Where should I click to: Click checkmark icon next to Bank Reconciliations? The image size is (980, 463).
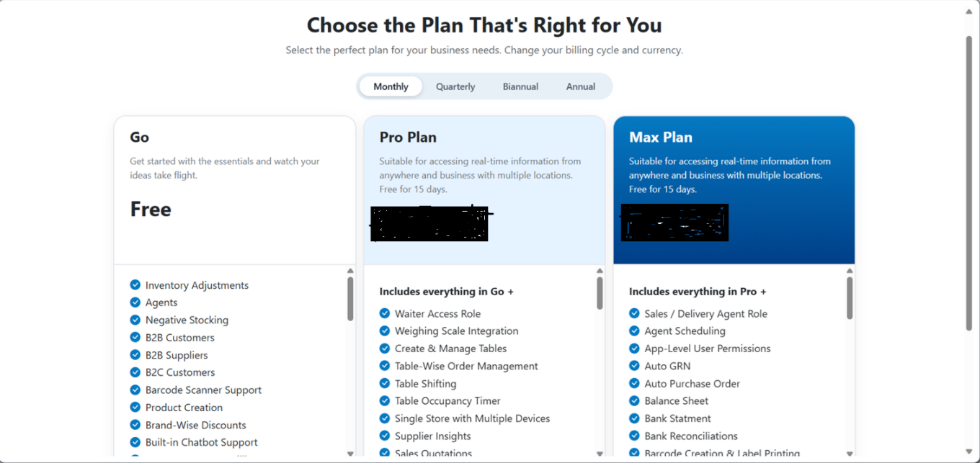pyautogui.click(x=634, y=436)
